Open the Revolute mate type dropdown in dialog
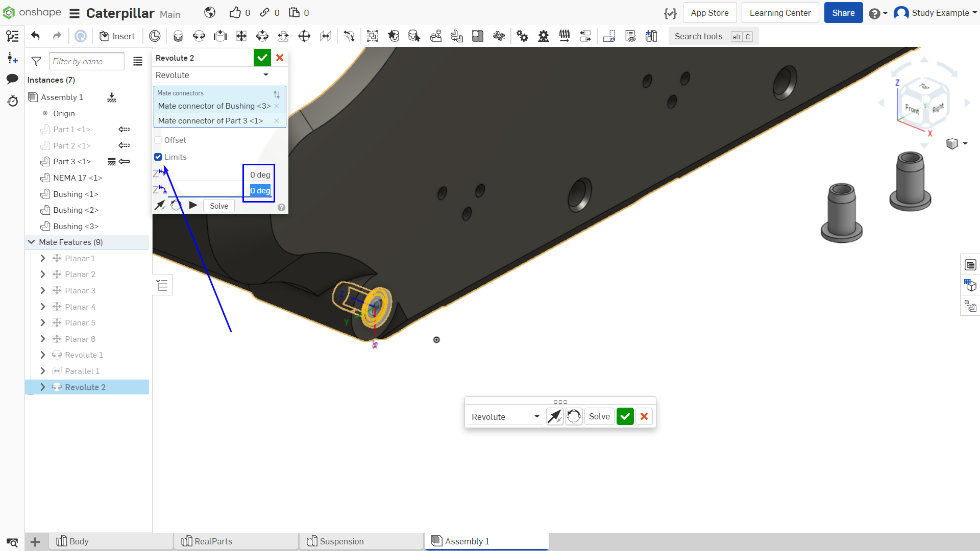The height and width of the screenshot is (551, 980). (212, 75)
